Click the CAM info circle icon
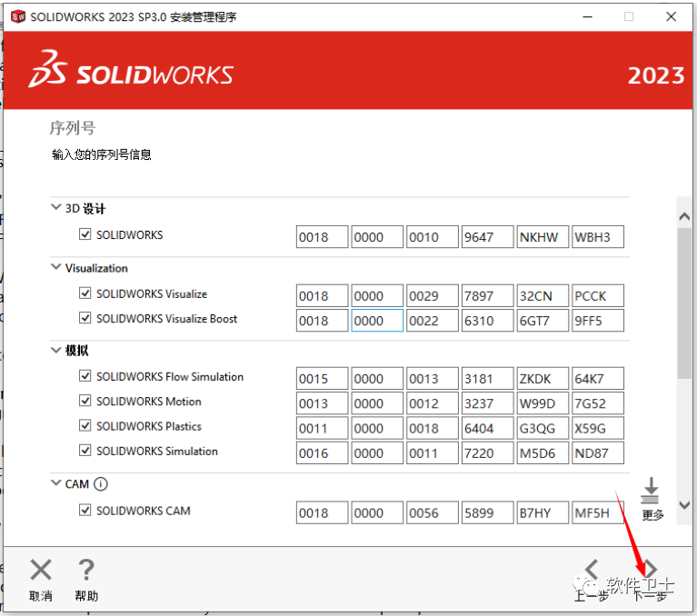 [x=101, y=483]
